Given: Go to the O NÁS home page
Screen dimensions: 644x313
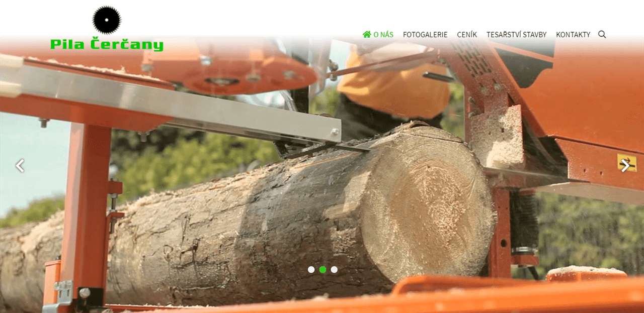Looking at the screenshot, I should click(378, 35).
